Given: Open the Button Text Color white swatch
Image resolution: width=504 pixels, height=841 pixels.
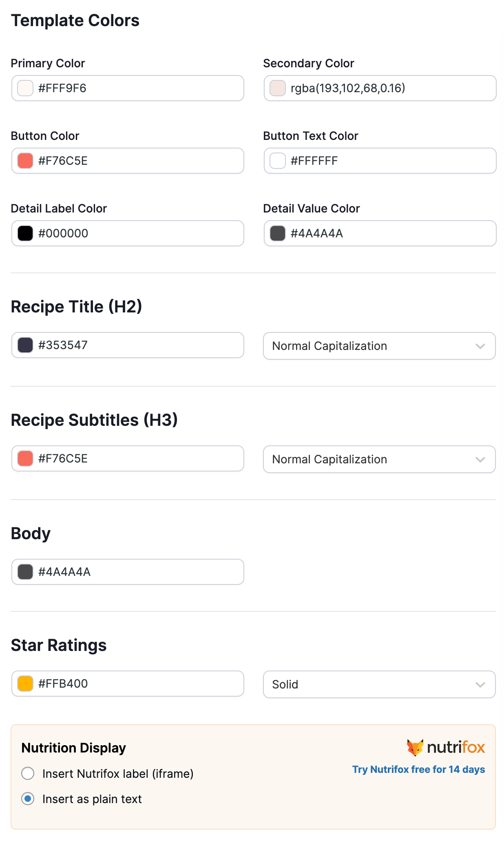Looking at the screenshot, I should click(278, 161).
